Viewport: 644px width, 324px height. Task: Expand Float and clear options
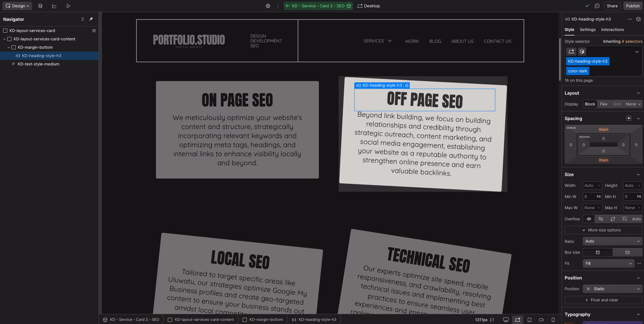point(603,300)
